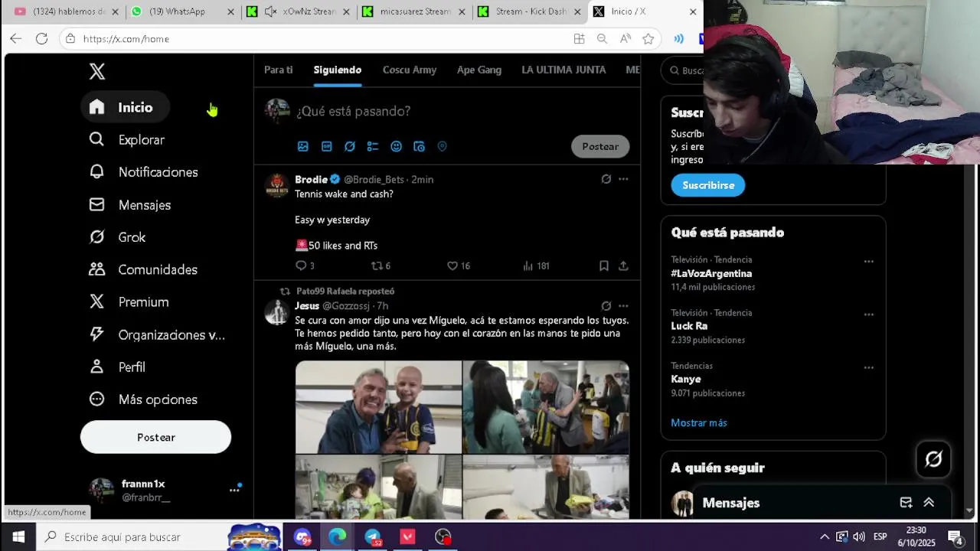
Task: Add a poll to the new post
Action: coord(373,146)
